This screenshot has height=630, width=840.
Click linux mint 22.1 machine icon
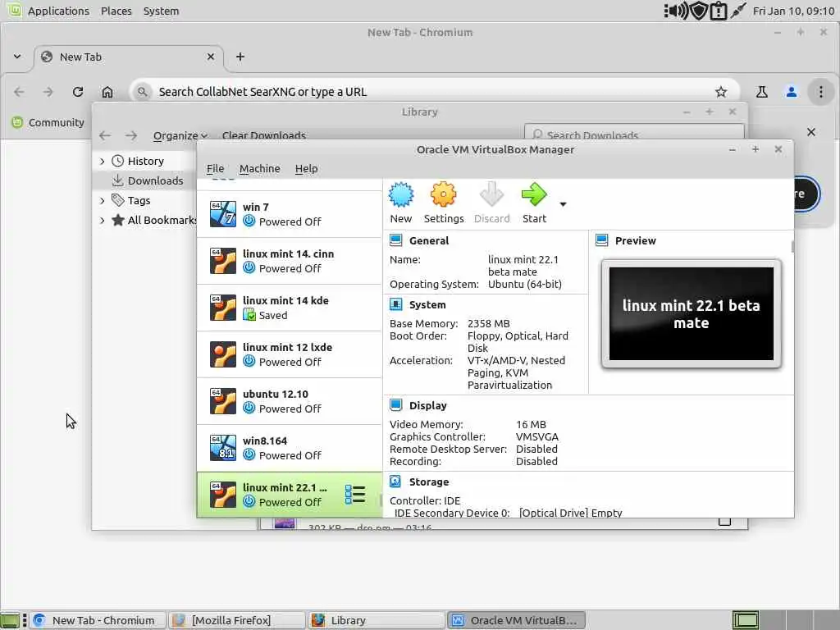click(x=223, y=495)
